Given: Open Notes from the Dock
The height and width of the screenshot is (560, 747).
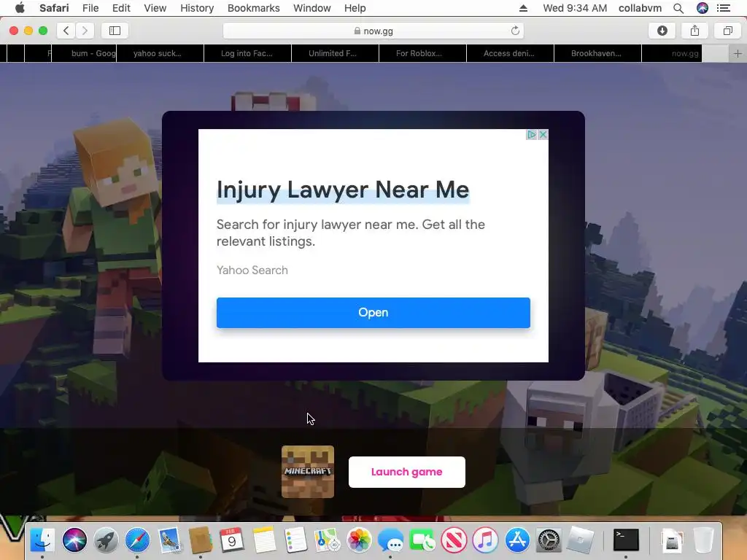Looking at the screenshot, I should 264,540.
